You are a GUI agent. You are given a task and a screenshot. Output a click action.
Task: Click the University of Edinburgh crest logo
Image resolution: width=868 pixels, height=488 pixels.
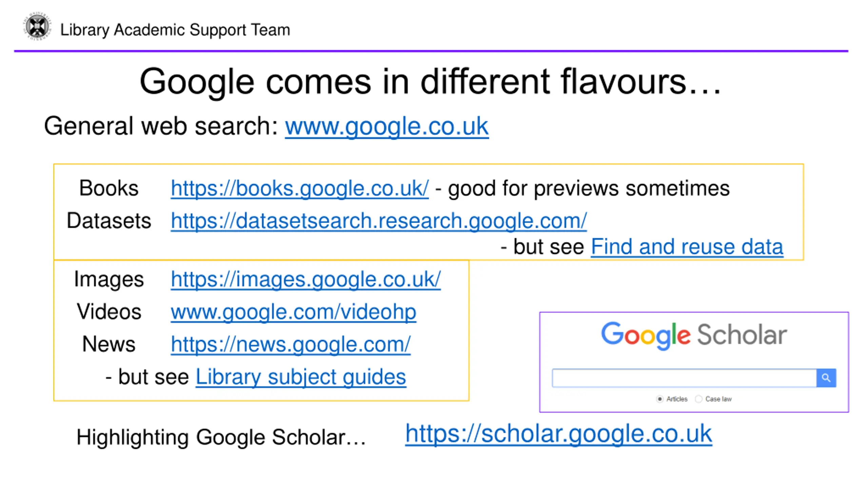pyautogui.click(x=37, y=26)
